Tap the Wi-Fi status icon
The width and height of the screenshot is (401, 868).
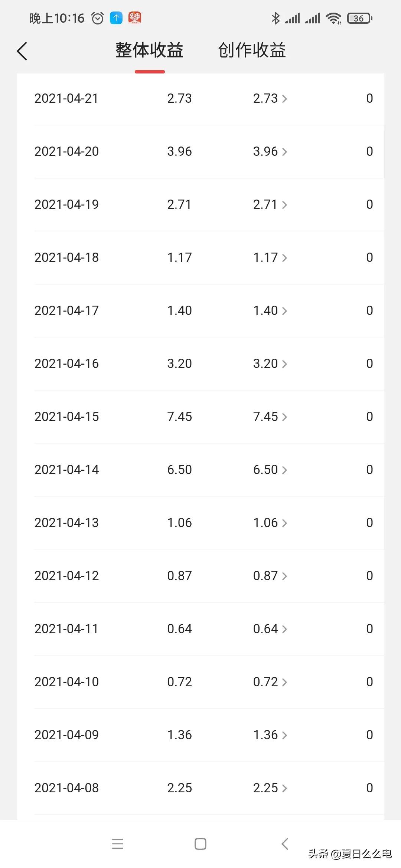(x=333, y=18)
